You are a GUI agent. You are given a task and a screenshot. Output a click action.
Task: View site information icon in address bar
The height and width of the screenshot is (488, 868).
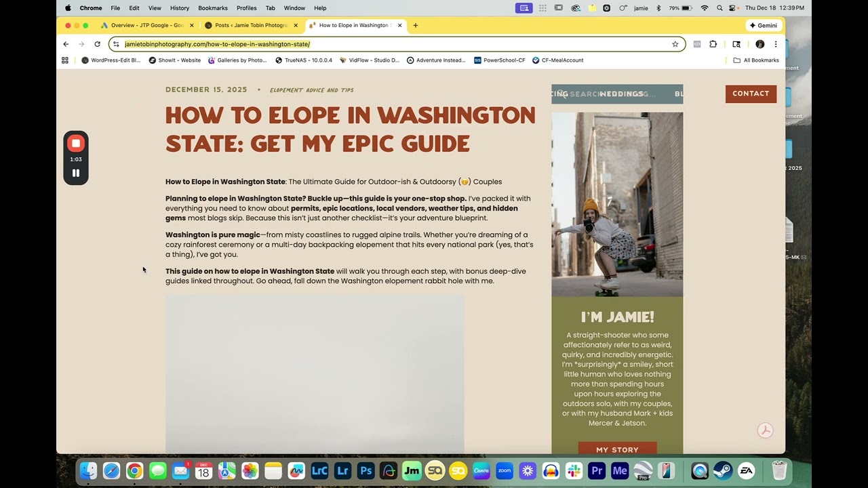(x=116, y=44)
